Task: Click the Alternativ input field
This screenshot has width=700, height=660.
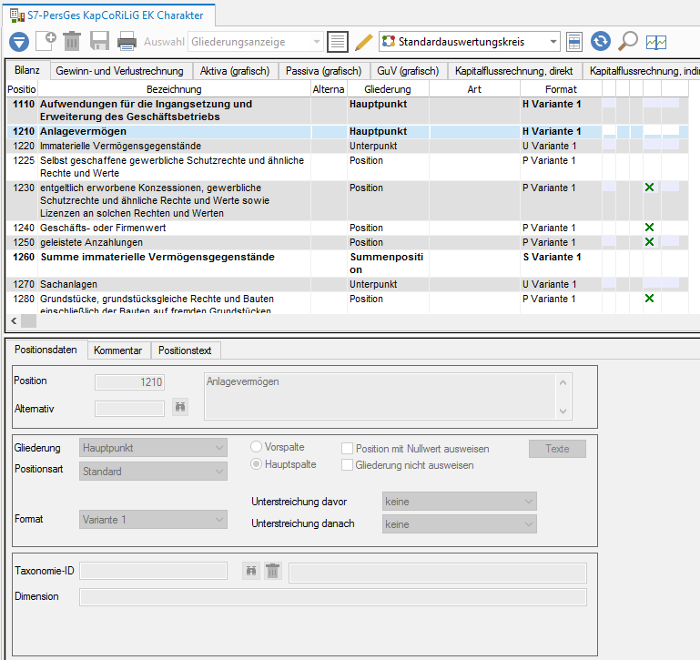Action: pyautogui.click(x=129, y=408)
